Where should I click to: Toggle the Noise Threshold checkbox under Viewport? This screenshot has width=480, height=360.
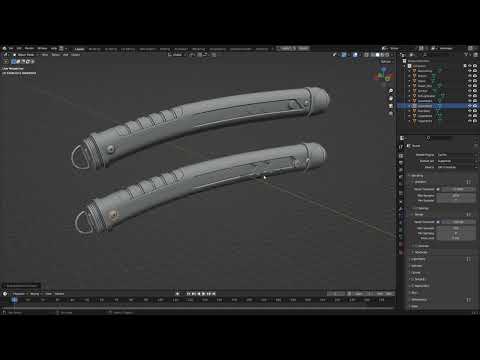438,189
